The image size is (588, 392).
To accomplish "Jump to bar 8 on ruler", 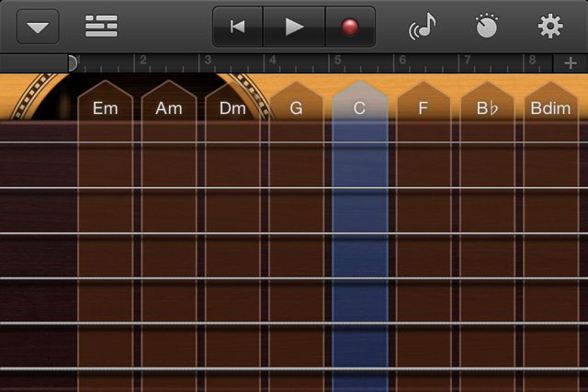I will click(532, 60).
